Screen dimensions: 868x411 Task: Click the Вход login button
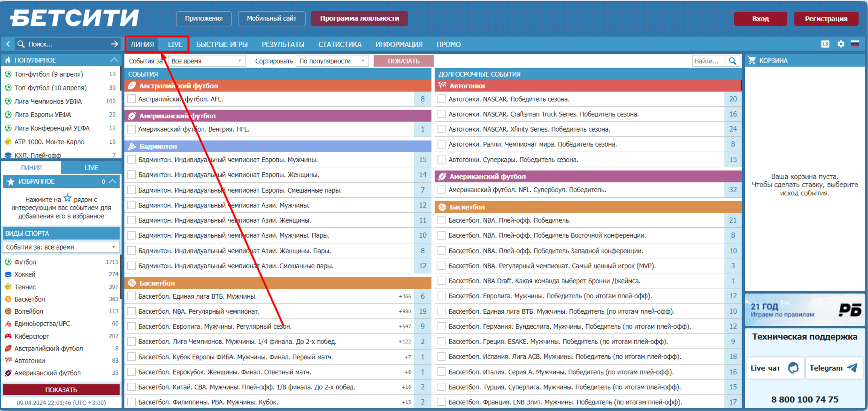click(760, 19)
